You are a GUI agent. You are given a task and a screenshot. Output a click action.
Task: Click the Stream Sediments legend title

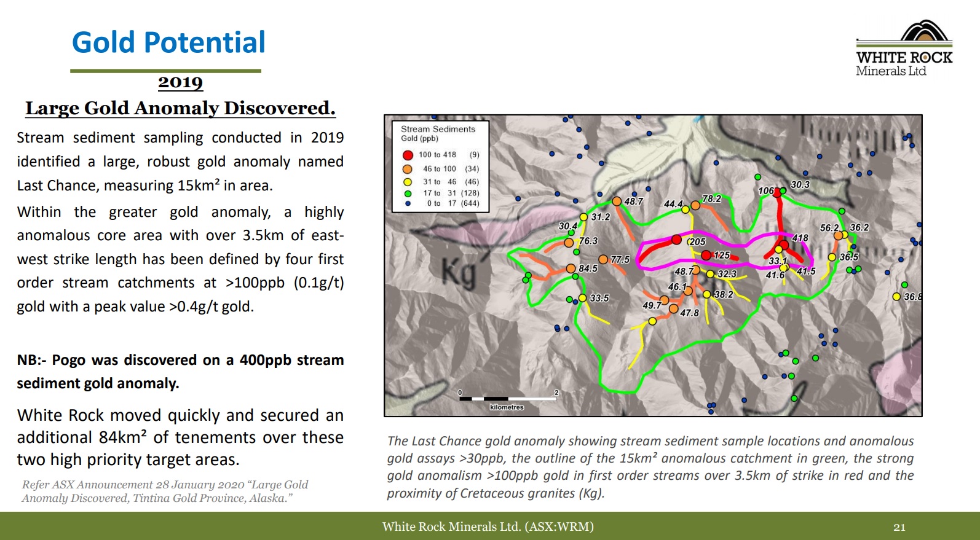tap(438, 129)
